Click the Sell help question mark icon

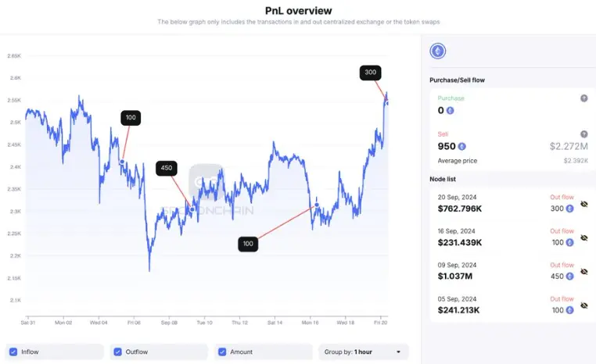pyautogui.click(x=583, y=134)
